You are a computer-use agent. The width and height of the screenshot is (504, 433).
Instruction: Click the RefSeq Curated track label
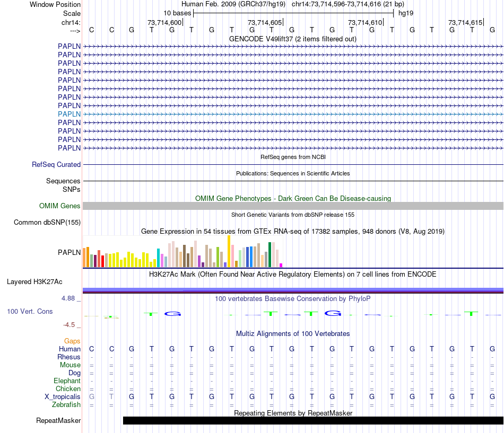pyautogui.click(x=56, y=164)
